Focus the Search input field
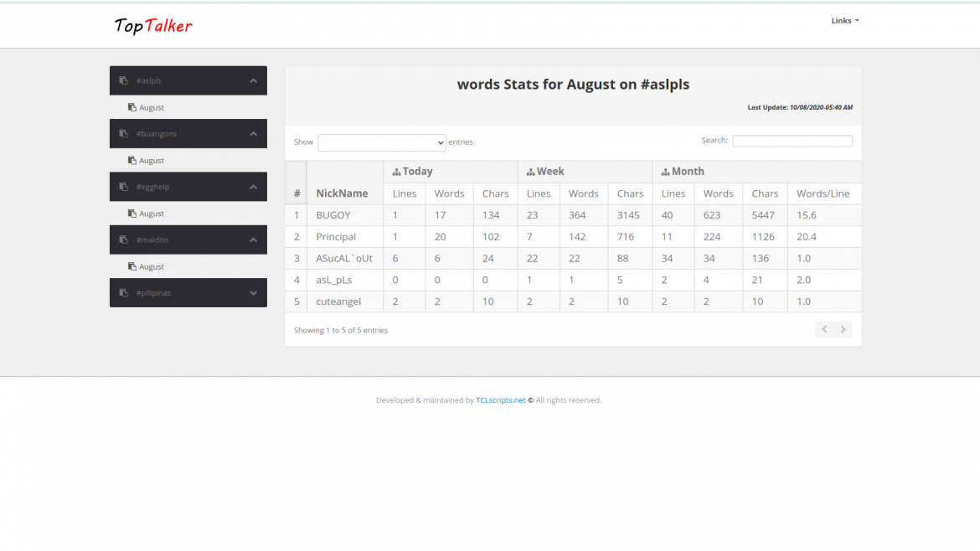The width and height of the screenshot is (980, 551). coord(792,142)
